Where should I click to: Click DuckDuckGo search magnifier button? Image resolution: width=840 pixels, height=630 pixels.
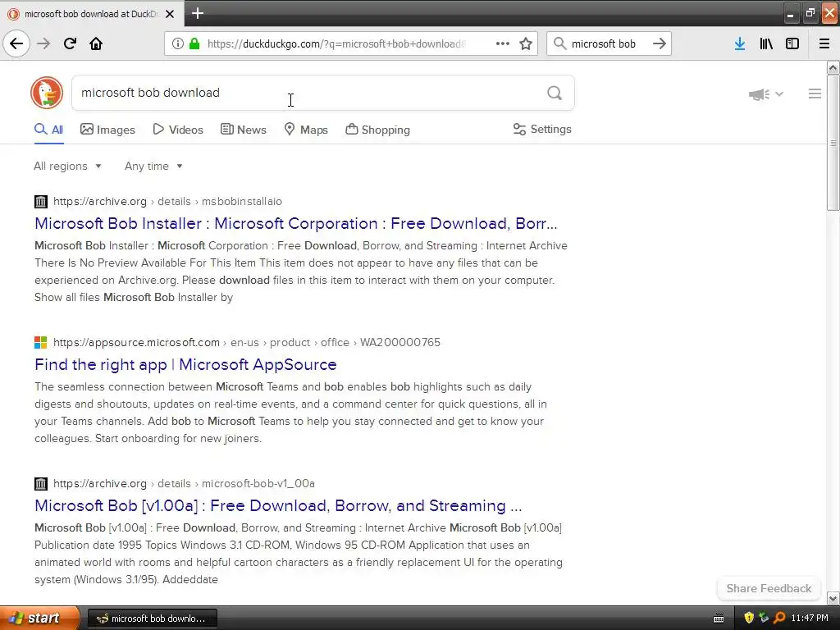(555, 94)
